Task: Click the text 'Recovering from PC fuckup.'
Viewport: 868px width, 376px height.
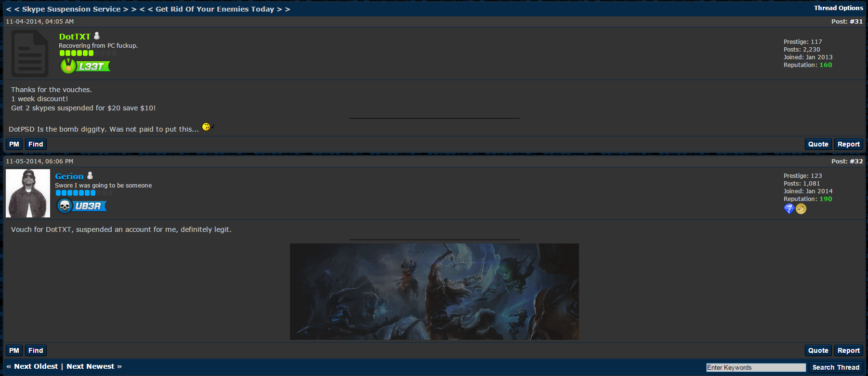Action: coord(98,46)
